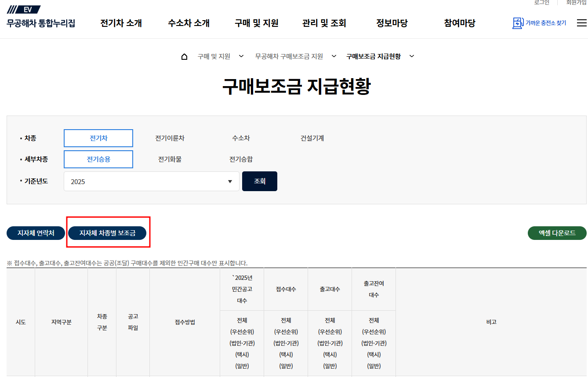Click the 조회 search button
Screen dimensions: 588x377
tap(260, 181)
